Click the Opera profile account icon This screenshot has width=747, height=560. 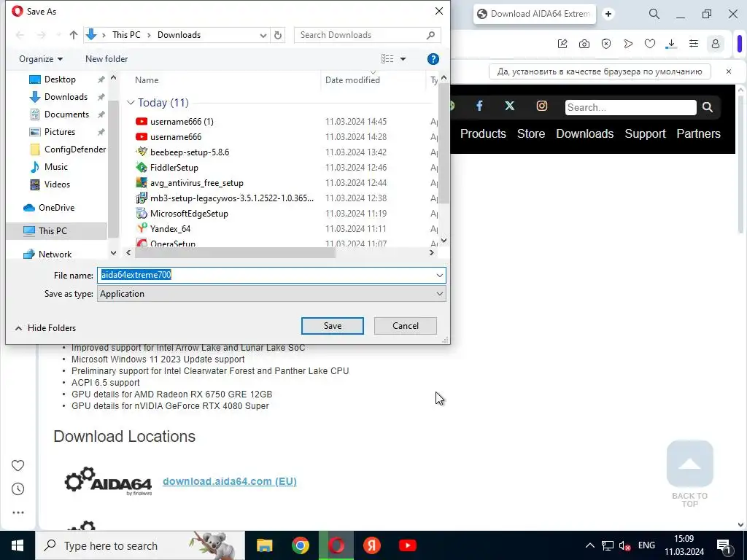[x=715, y=44]
